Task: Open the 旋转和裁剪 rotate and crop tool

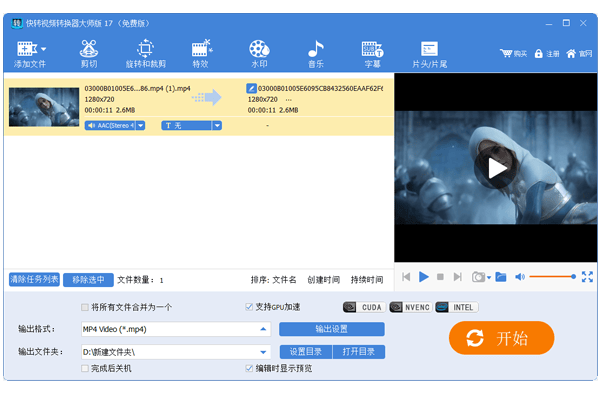Action: [145, 54]
